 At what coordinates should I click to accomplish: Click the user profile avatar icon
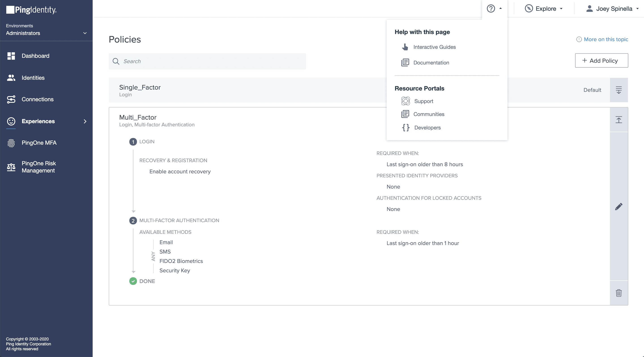point(589,9)
